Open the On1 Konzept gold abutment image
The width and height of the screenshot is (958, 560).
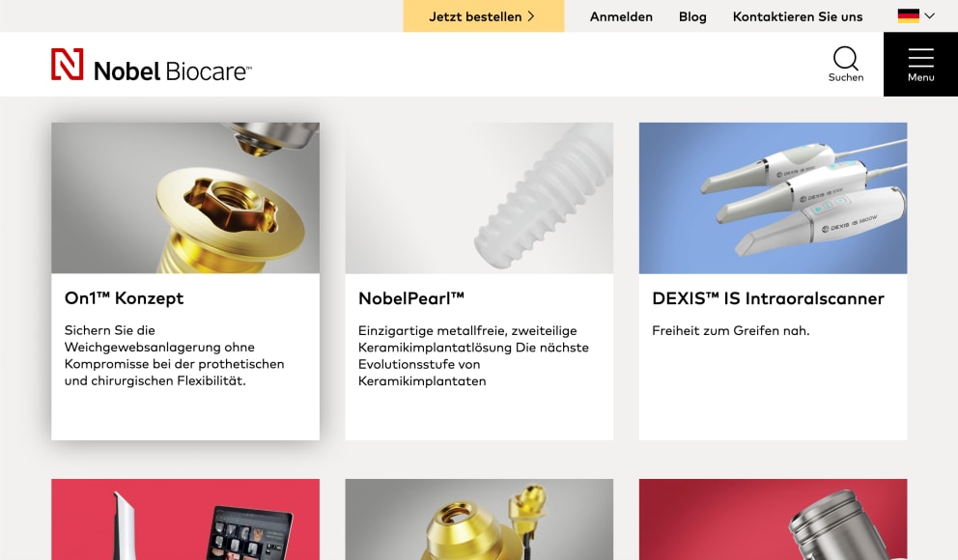(x=185, y=198)
